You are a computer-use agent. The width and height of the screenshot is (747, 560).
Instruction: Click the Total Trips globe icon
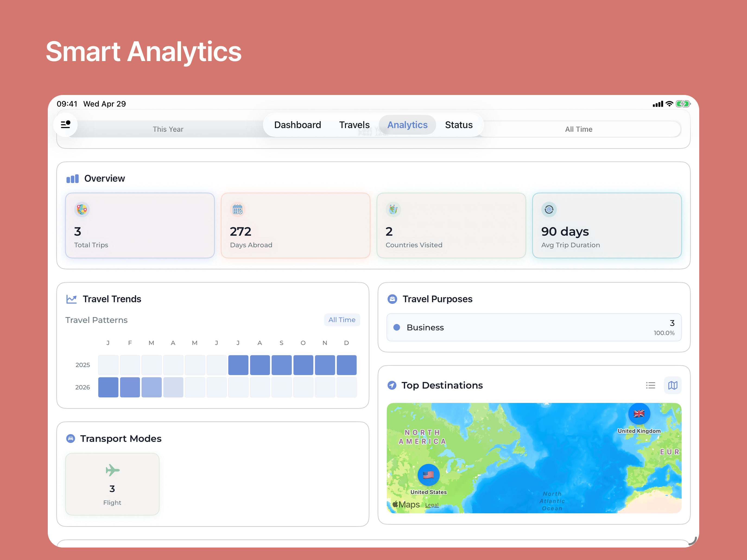pyautogui.click(x=82, y=210)
